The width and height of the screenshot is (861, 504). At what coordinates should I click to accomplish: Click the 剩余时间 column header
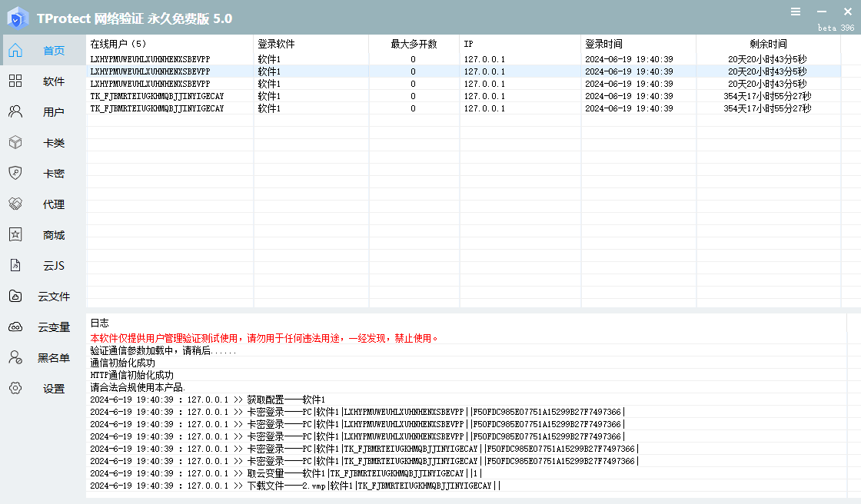point(768,44)
